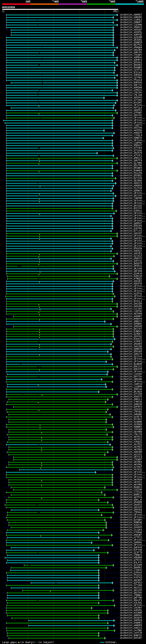Click the UniRef100_Q29DK7 hit label
The image size is (146, 644).
point(131,334)
